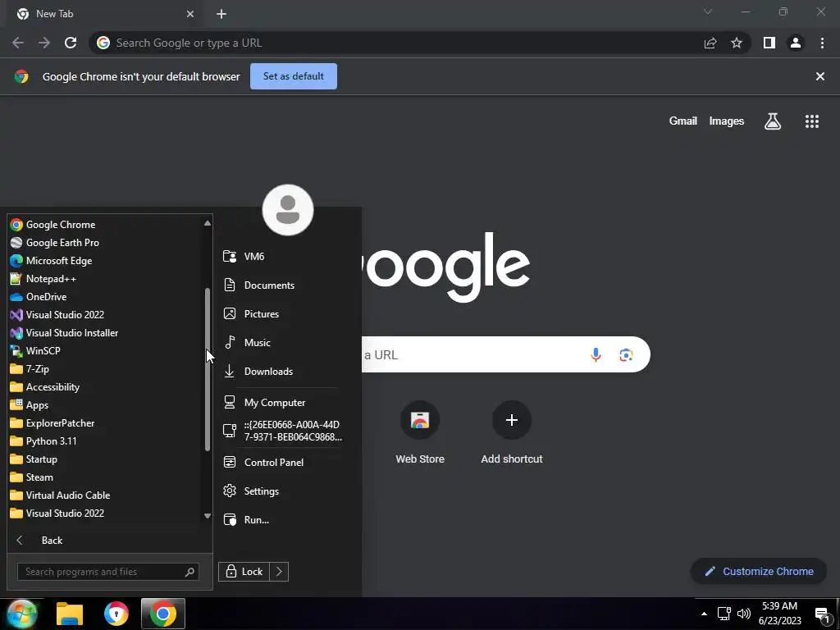Focus the Chrome address bar
840x630 pixels.
[396, 43]
